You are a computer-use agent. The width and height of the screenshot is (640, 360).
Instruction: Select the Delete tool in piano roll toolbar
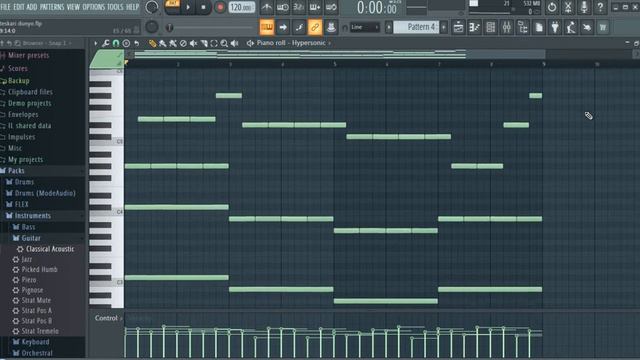click(x=183, y=43)
